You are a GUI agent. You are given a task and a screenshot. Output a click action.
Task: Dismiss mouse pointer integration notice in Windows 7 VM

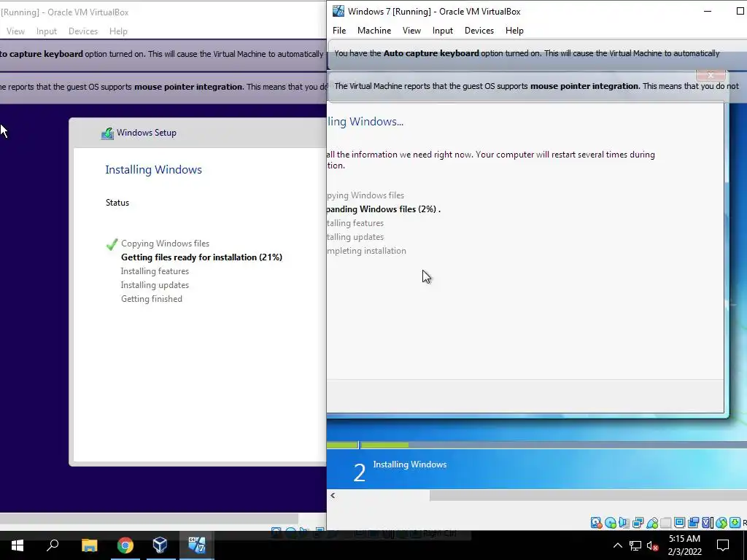711,75
